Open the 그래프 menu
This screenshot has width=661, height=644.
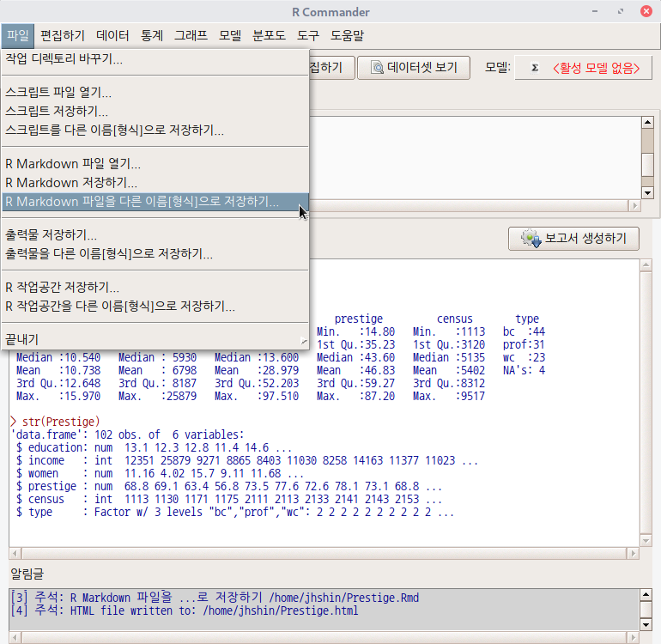191,35
